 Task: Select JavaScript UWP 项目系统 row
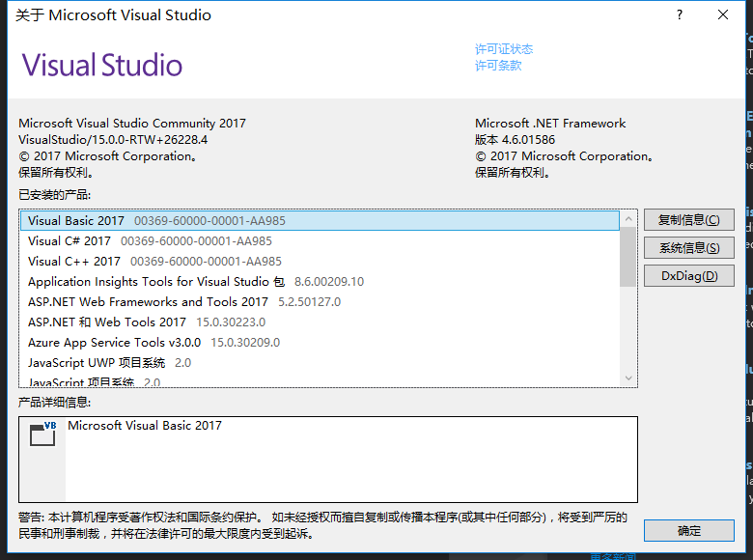tap(320, 363)
